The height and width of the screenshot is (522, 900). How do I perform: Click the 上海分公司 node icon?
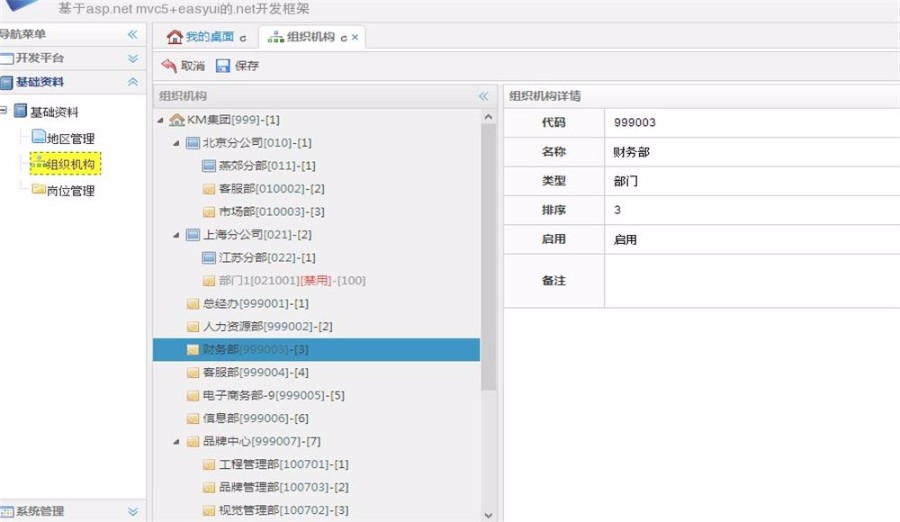click(x=193, y=234)
